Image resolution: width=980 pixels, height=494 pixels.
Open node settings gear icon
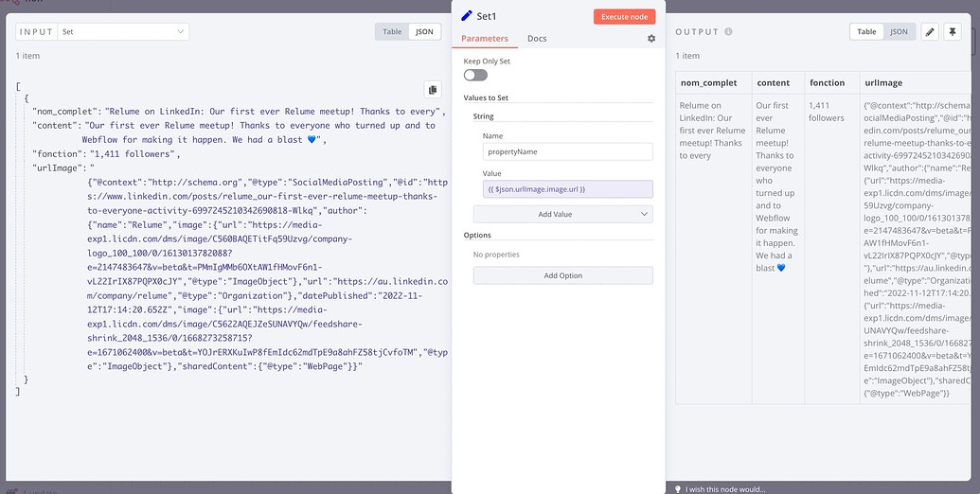(650, 39)
